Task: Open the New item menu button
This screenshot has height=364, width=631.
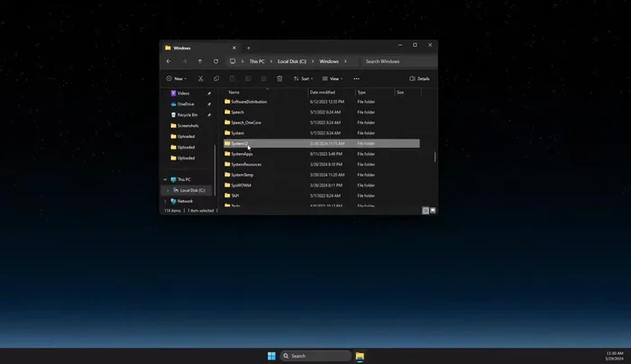Action: [x=176, y=78]
